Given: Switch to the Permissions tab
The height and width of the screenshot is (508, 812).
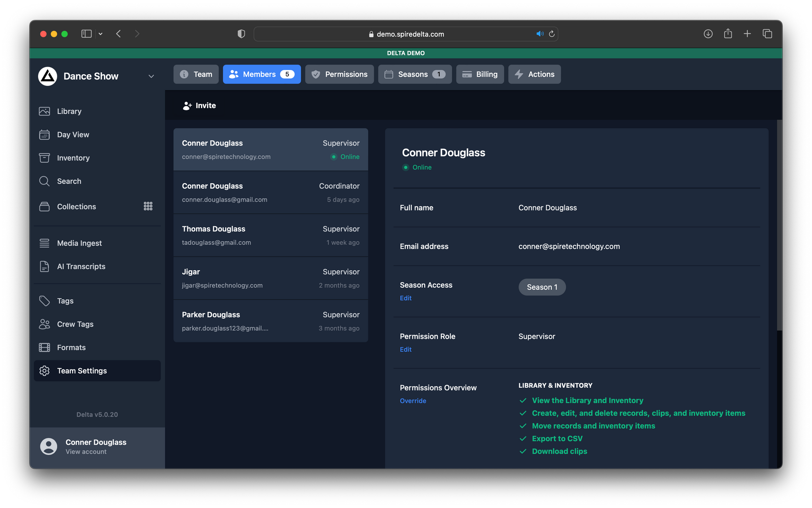Looking at the screenshot, I should [x=339, y=74].
